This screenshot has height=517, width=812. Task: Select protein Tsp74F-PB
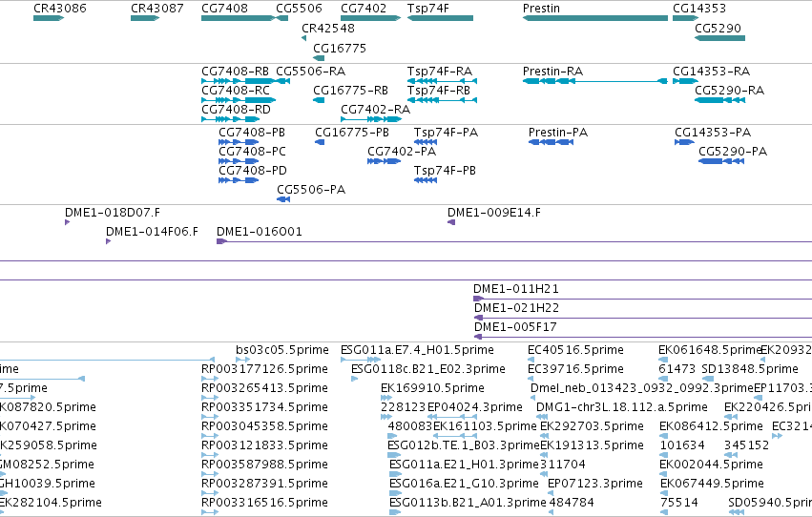point(426,180)
